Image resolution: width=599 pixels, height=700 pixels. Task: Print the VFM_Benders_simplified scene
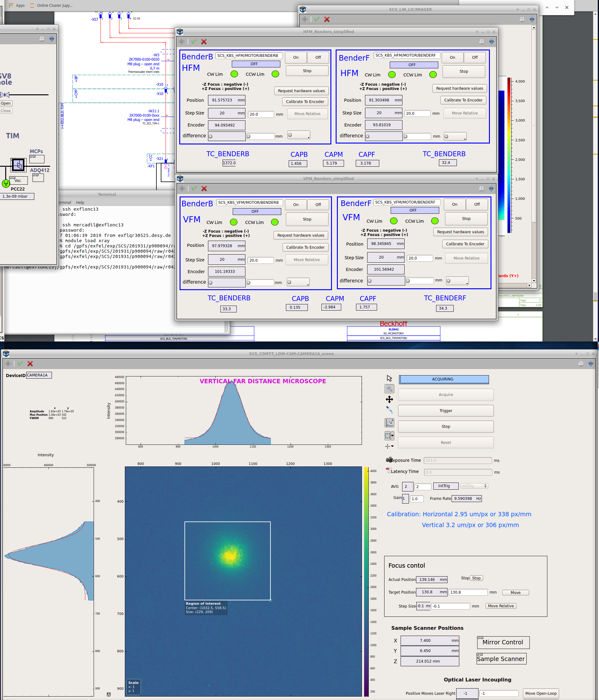[x=482, y=188]
